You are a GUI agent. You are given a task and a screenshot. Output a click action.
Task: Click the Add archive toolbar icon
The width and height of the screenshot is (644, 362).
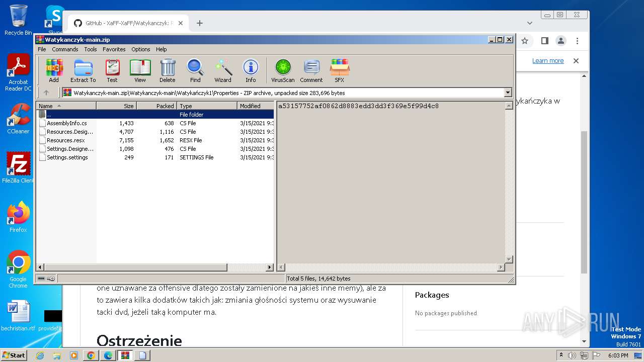tap(54, 70)
